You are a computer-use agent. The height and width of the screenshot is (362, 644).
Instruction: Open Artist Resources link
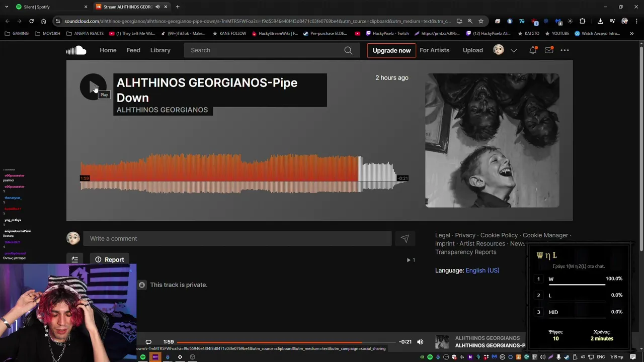coord(482,244)
